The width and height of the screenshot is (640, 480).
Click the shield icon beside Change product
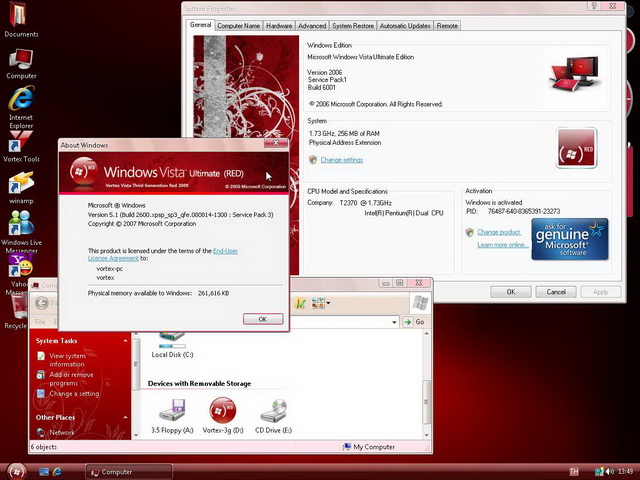pos(470,232)
